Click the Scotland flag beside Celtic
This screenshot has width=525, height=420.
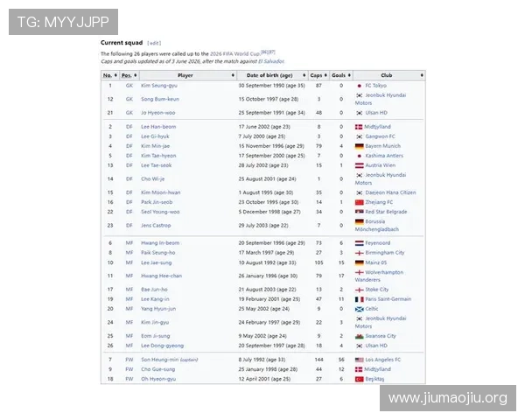(360, 309)
